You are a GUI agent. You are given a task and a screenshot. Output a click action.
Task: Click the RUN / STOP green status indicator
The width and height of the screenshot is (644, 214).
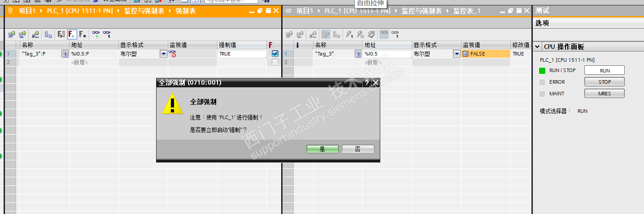coord(542,70)
